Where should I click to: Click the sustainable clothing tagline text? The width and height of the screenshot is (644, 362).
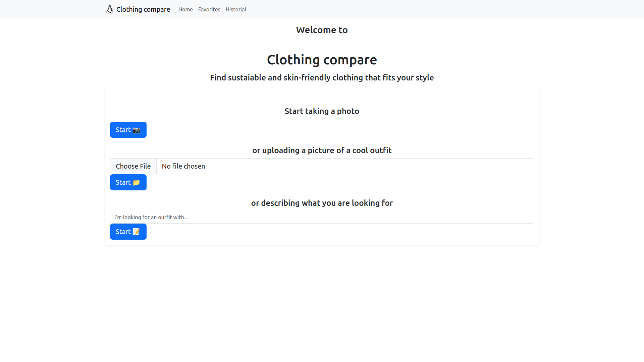tap(322, 77)
